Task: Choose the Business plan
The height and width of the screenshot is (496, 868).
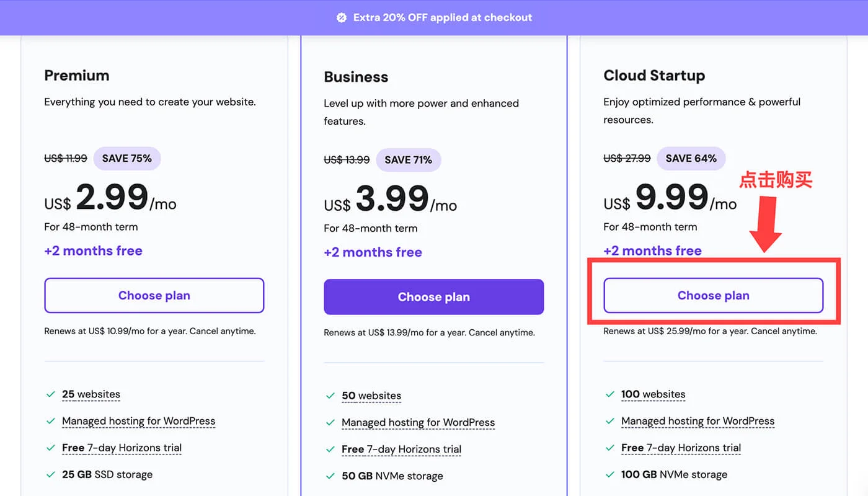Action: [433, 297]
